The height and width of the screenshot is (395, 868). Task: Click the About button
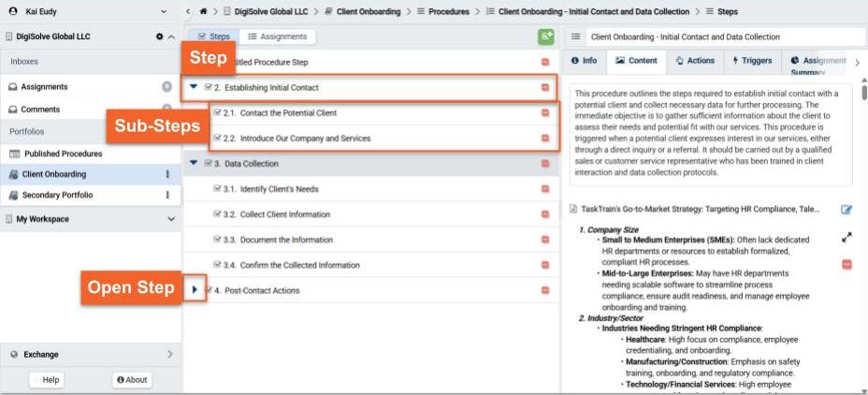[x=132, y=379]
